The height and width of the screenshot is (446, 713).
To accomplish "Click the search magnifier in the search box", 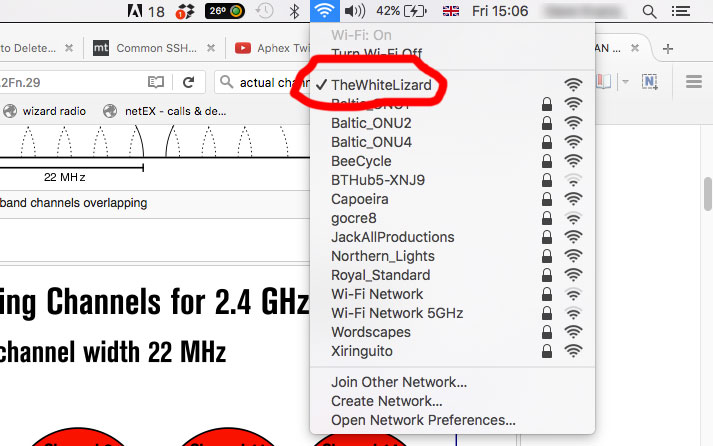I will coord(226,82).
